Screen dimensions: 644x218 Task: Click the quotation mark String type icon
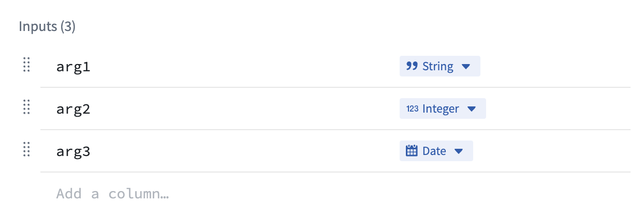[412, 66]
